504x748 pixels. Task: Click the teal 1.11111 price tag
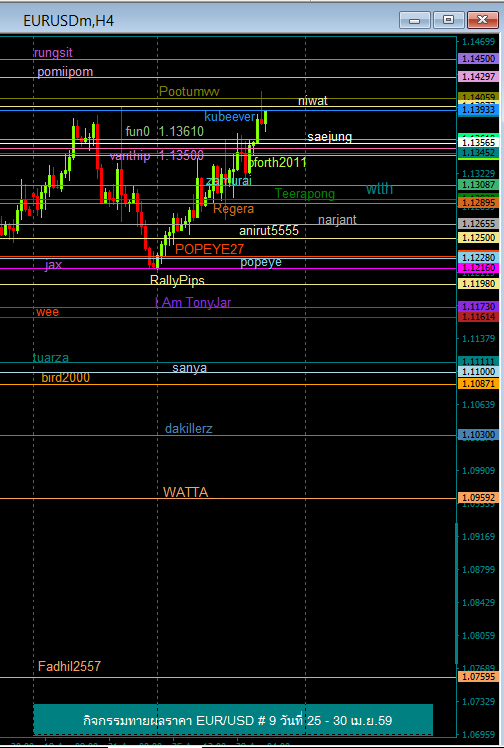click(478, 362)
